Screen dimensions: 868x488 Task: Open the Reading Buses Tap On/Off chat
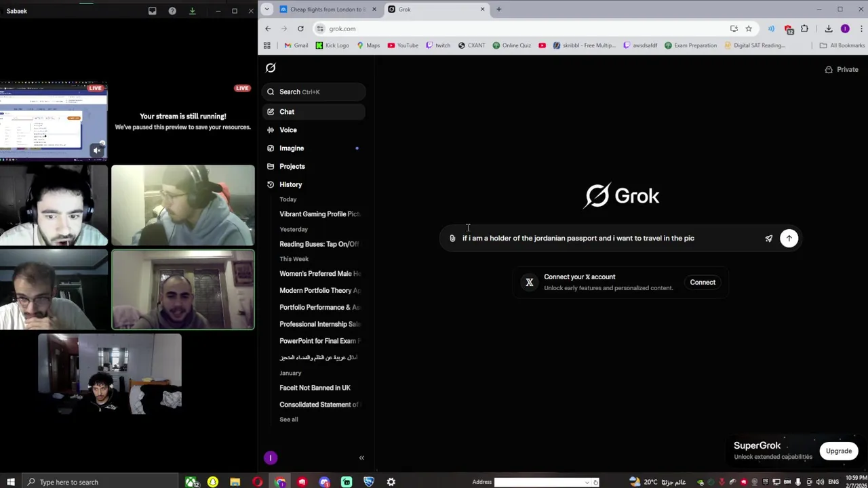tap(320, 244)
